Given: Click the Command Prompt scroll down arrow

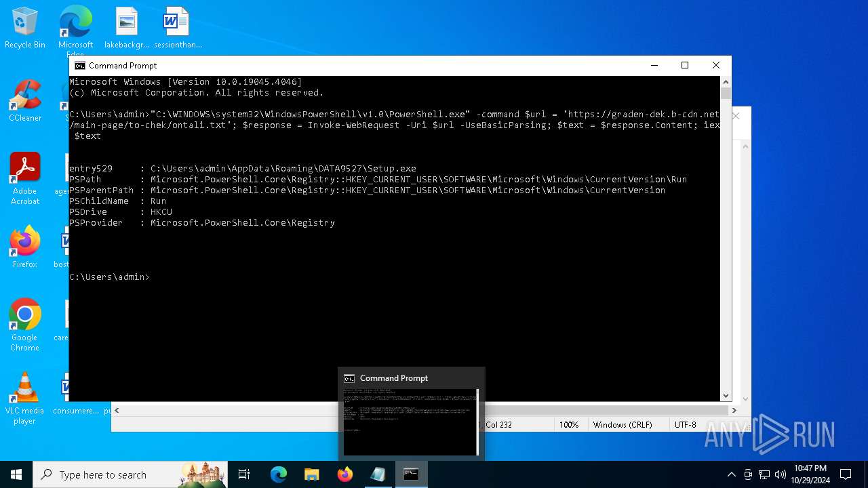Looking at the screenshot, I should [726, 395].
